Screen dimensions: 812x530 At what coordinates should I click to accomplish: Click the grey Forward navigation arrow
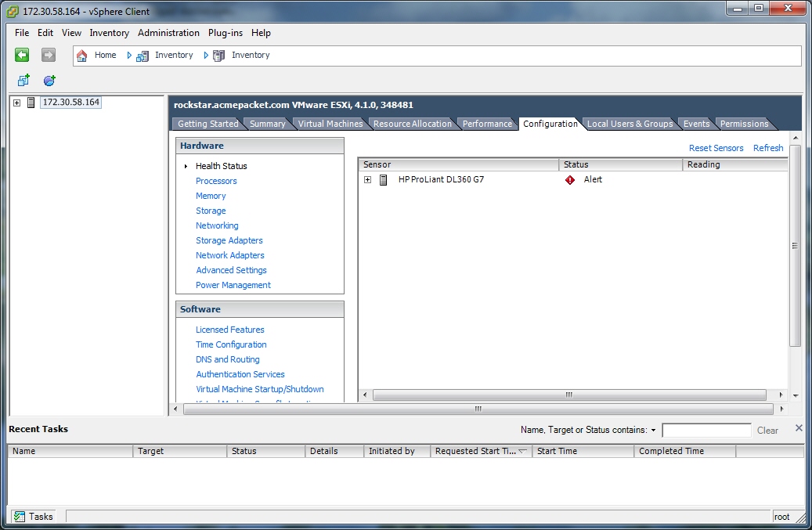(x=49, y=55)
